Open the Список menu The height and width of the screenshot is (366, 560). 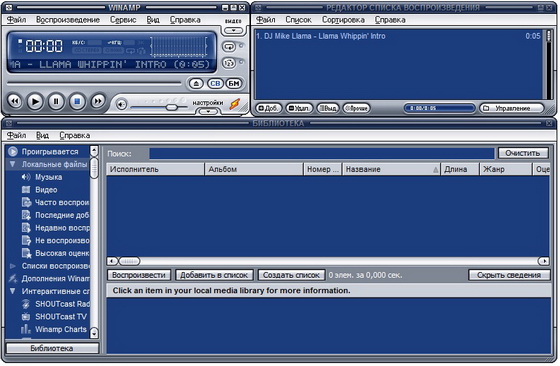[298, 20]
